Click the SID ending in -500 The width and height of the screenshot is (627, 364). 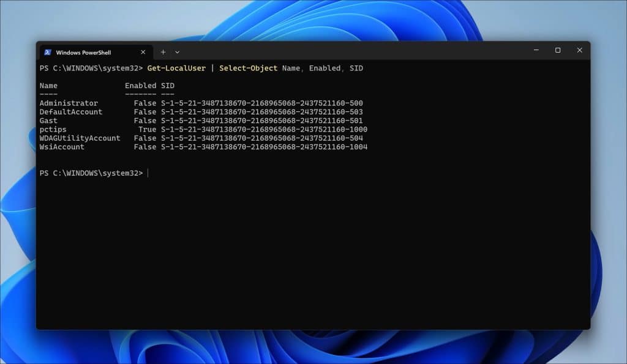click(262, 103)
